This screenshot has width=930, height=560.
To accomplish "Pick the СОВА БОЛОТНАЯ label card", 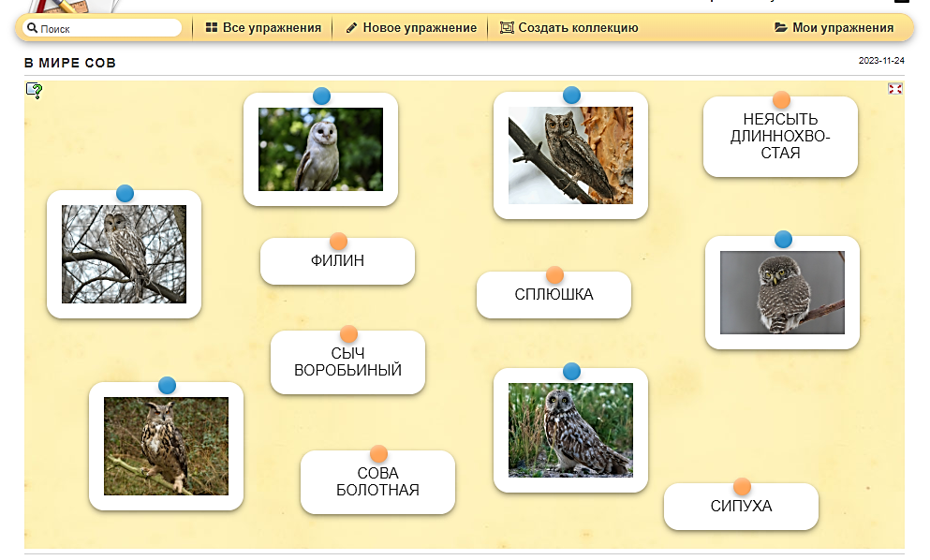I will pos(377,482).
